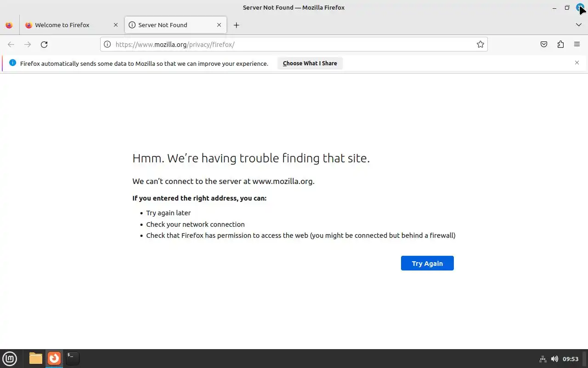Click the error heading 'Hmm. We're having trouble'
The width and height of the screenshot is (588, 368).
point(251,158)
